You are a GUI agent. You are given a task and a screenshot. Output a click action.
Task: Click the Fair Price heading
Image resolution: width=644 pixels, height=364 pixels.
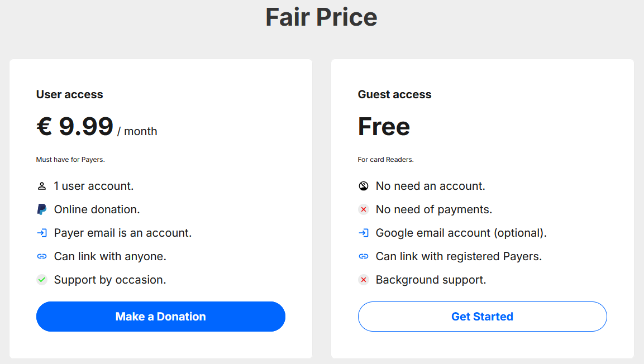[322, 17]
